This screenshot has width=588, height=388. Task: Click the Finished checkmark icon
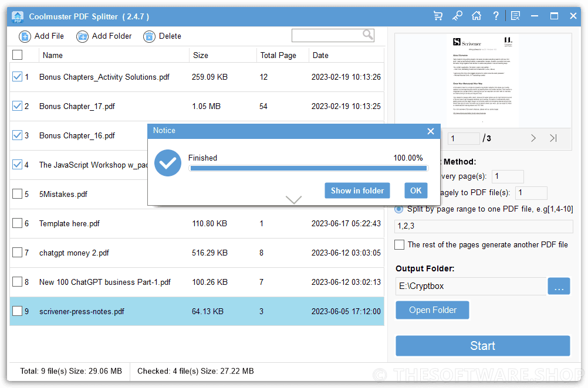[168, 163]
